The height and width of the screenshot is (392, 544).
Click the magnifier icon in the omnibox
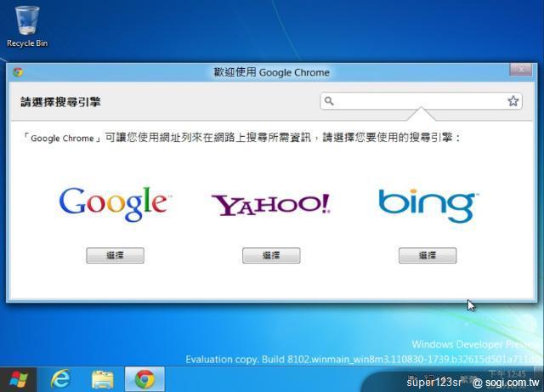click(329, 101)
